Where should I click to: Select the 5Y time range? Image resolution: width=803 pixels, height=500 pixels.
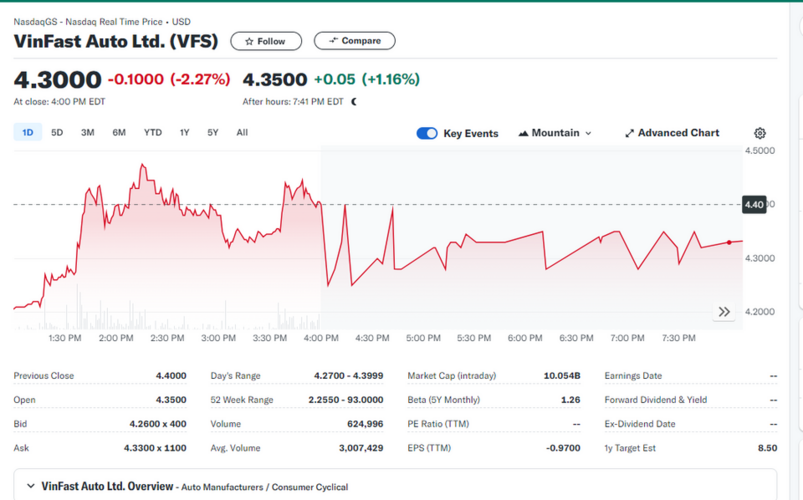tap(213, 132)
